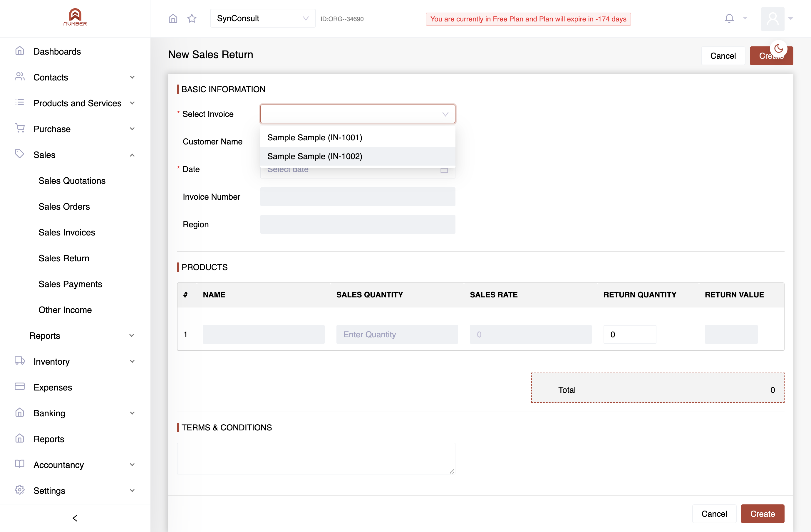Click the Sales Quantity field
This screenshot has width=811, height=532.
397,335
